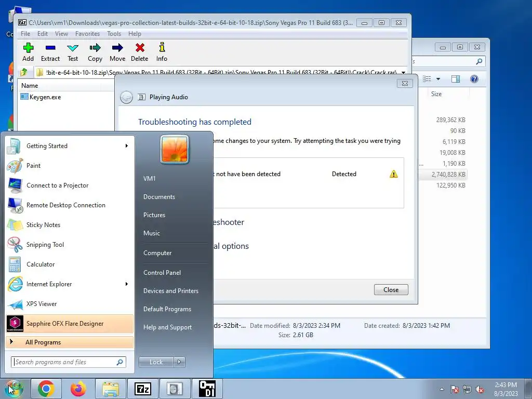Click the Action Center flag tray icon

[x=454, y=390]
